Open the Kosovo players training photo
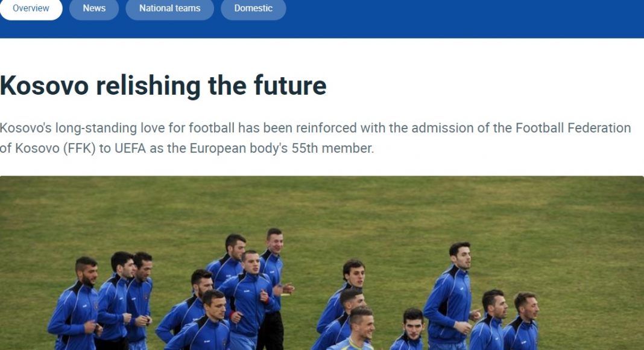 (322, 262)
